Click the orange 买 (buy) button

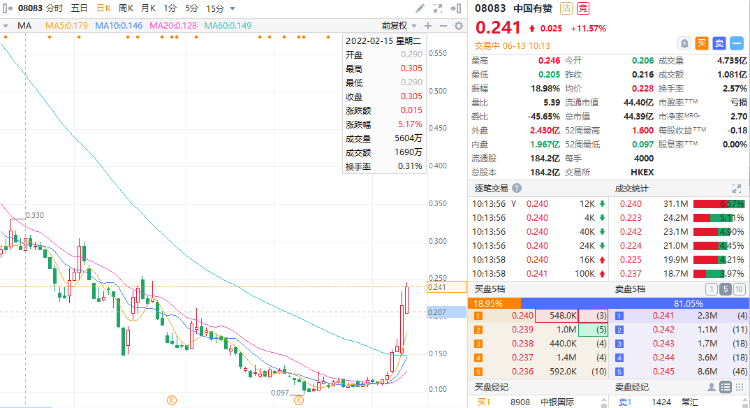pyautogui.click(x=702, y=44)
